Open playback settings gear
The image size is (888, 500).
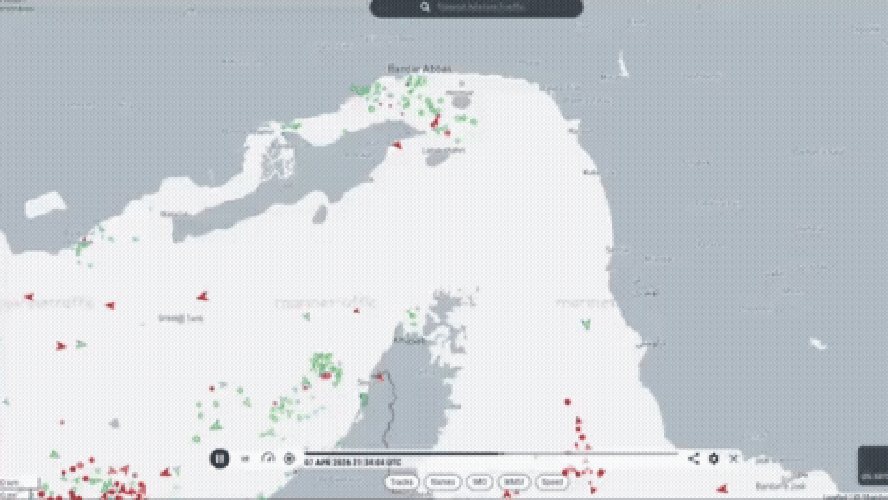(x=714, y=458)
